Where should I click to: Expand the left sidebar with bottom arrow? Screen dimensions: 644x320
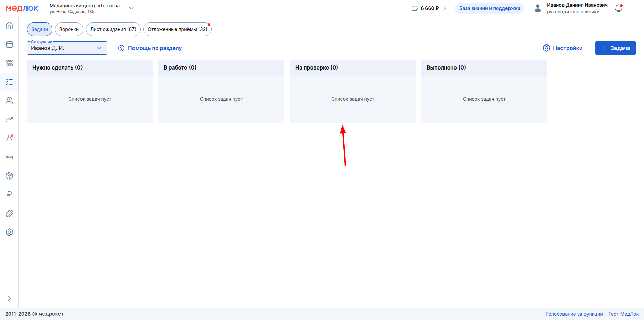(9, 298)
